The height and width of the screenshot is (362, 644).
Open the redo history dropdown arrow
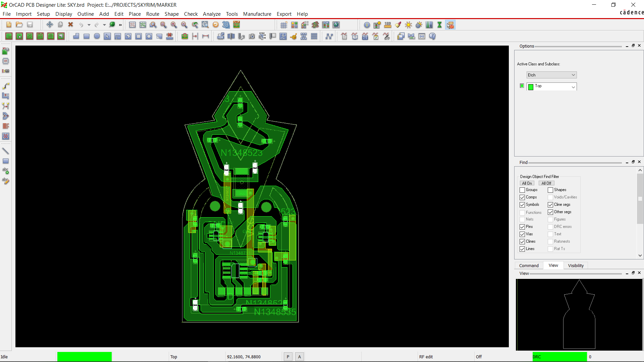(x=104, y=25)
